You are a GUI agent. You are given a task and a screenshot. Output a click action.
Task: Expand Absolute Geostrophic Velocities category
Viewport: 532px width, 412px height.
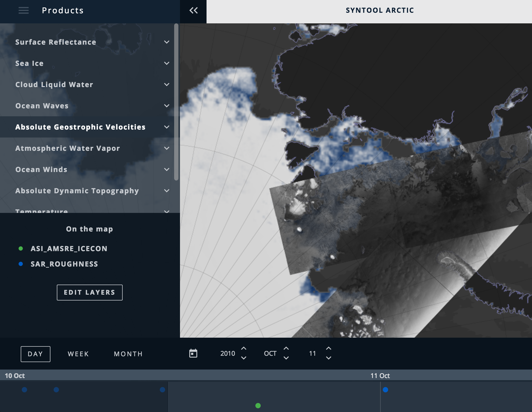(x=167, y=127)
